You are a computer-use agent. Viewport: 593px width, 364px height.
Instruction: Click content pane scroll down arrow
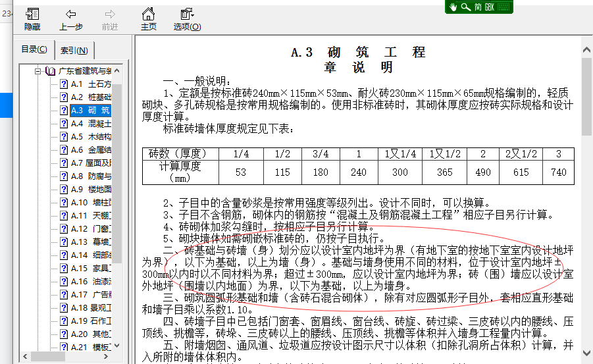tap(586, 353)
